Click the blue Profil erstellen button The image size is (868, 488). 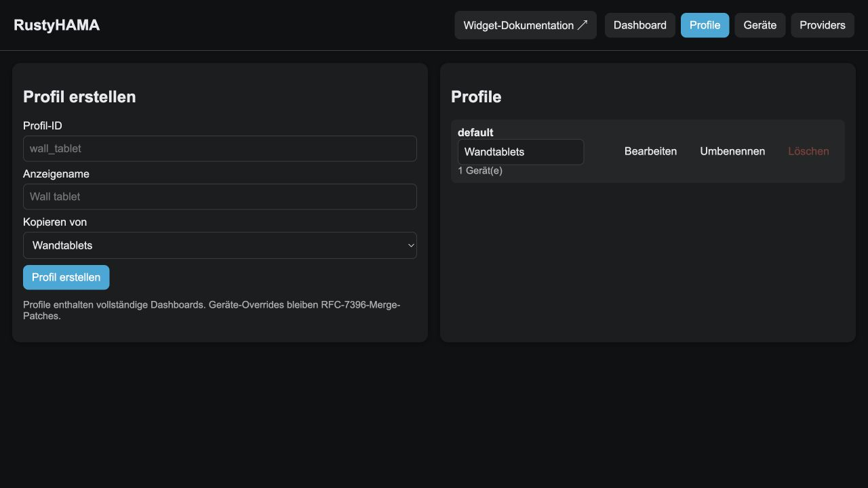(66, 277)
